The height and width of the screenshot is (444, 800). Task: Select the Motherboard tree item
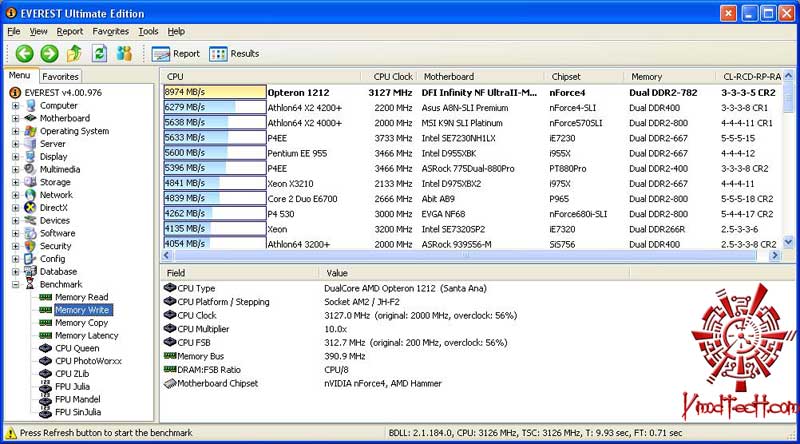(x=65, y=118)
